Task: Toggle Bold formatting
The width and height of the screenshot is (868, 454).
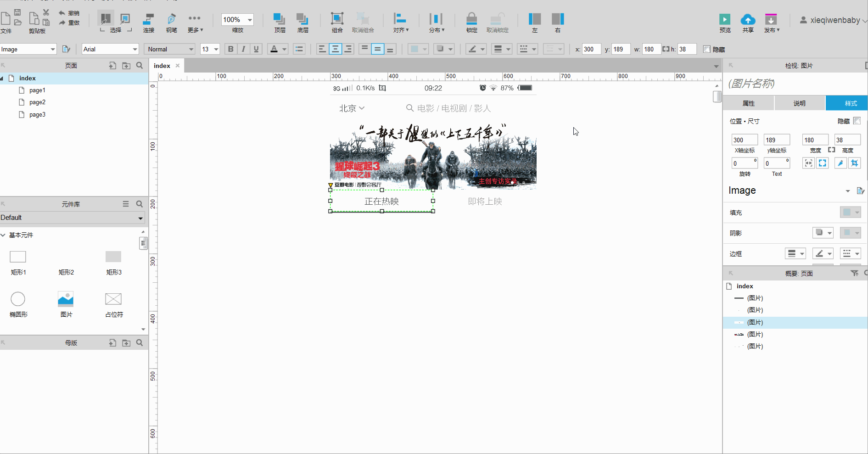Action: point(230,49)
